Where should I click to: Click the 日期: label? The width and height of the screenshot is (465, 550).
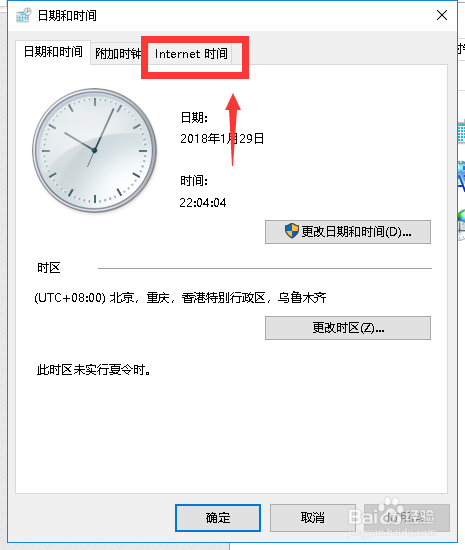point(194,118)
